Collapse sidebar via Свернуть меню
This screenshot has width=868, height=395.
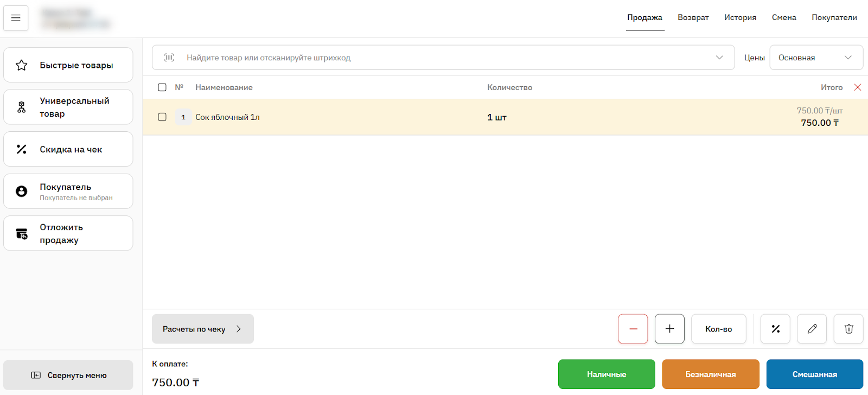pyautogui.click(x=68, y=375)
